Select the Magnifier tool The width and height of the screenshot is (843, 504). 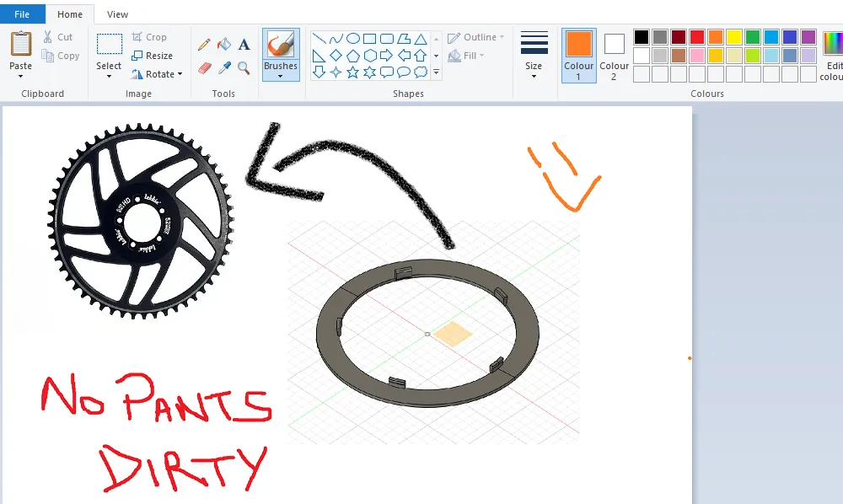pyautogui.click(x=244, y=68)
